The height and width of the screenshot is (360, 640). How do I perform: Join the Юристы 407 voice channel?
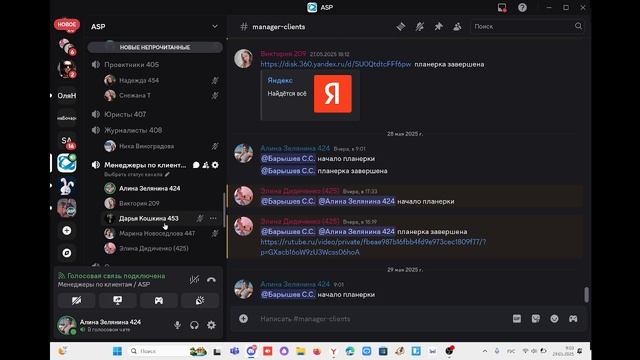[125, 114]
